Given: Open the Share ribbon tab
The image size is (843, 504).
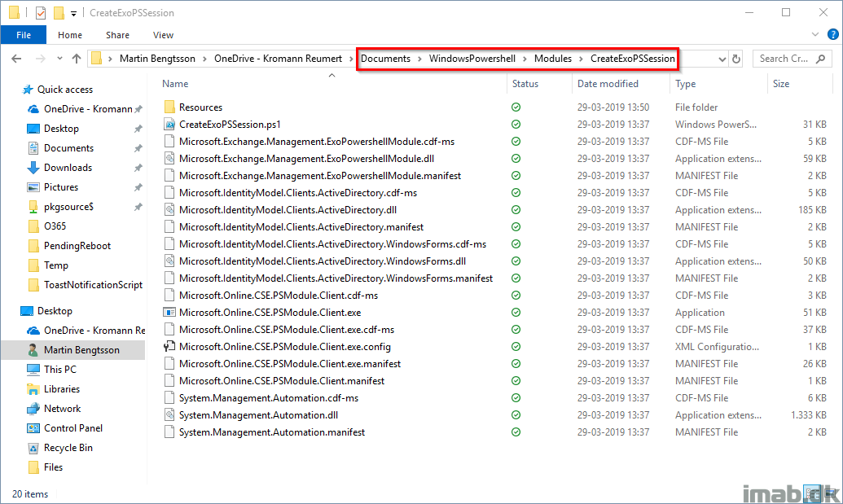Looking at the screenshot, I should pos(117,35).
